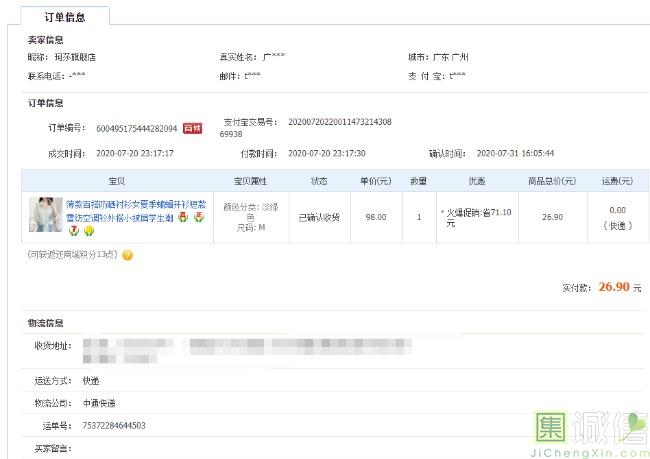Click the yellow tulip service icon
The width and height of the screenshot is (650, 459).
(89, 230)
